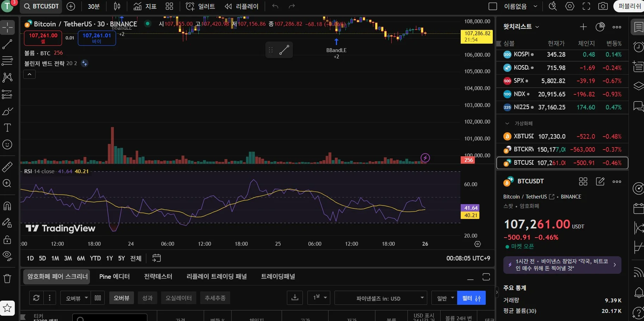Image resolution: width=644 pixels, height=321 pixels.
Task: Click the blue buy price button
Action: pos(97,38)
